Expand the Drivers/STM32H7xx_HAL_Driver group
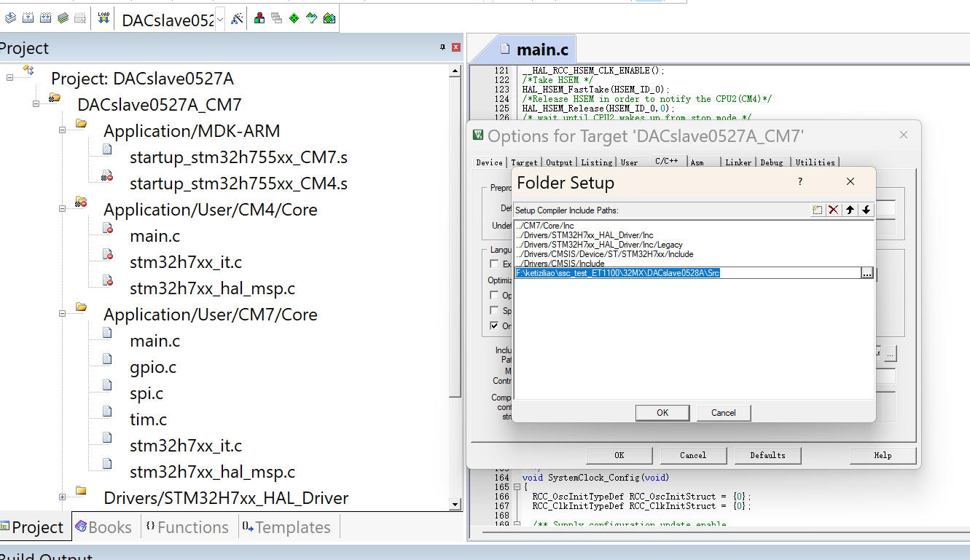This screenshot has height=560, width=970. (x=62, y=497)
